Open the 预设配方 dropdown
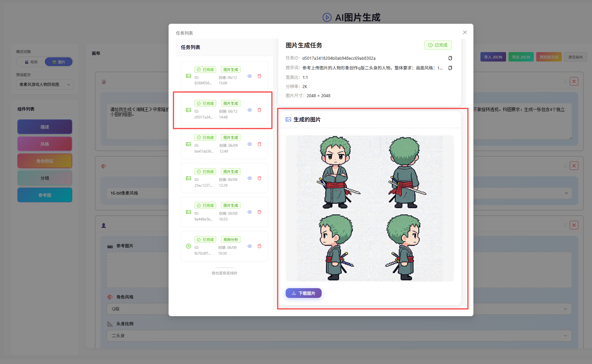 pyautogui.click(x=45, y=84)
